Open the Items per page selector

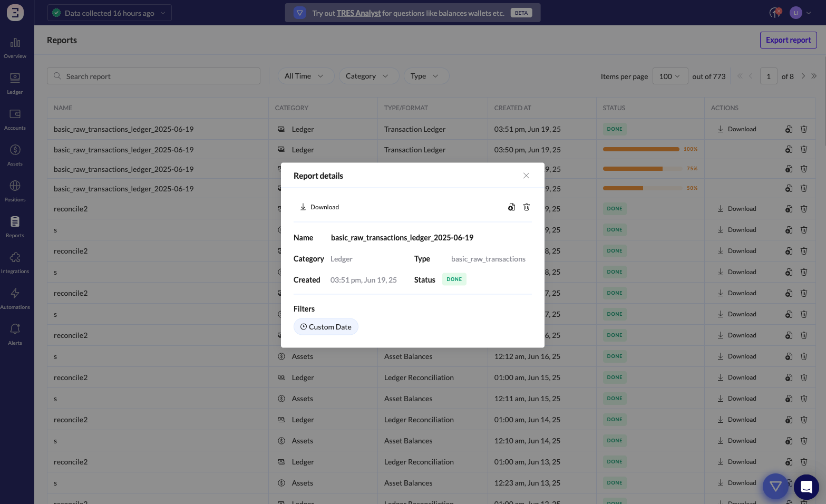(669, 76)
